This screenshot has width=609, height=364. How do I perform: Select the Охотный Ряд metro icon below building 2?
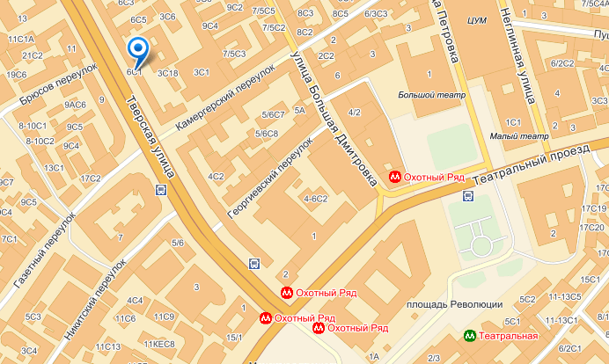(287, 293)
